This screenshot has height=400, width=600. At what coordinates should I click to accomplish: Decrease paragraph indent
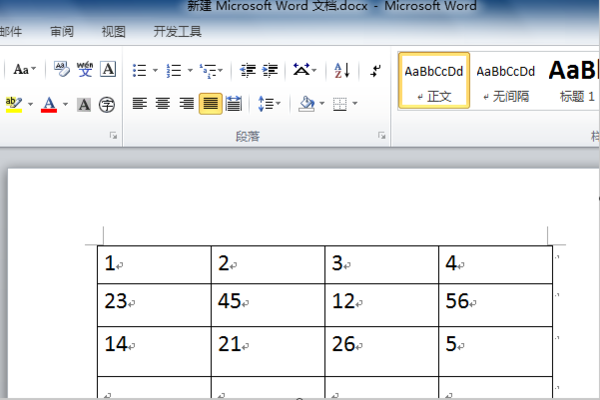248,70
